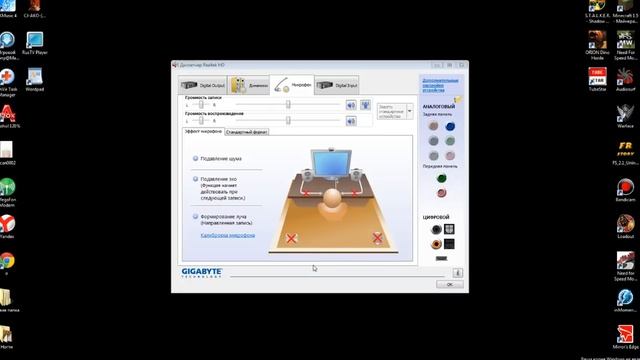
Task: Click the gray rear jack beside green jack
Action: (433, 141)
